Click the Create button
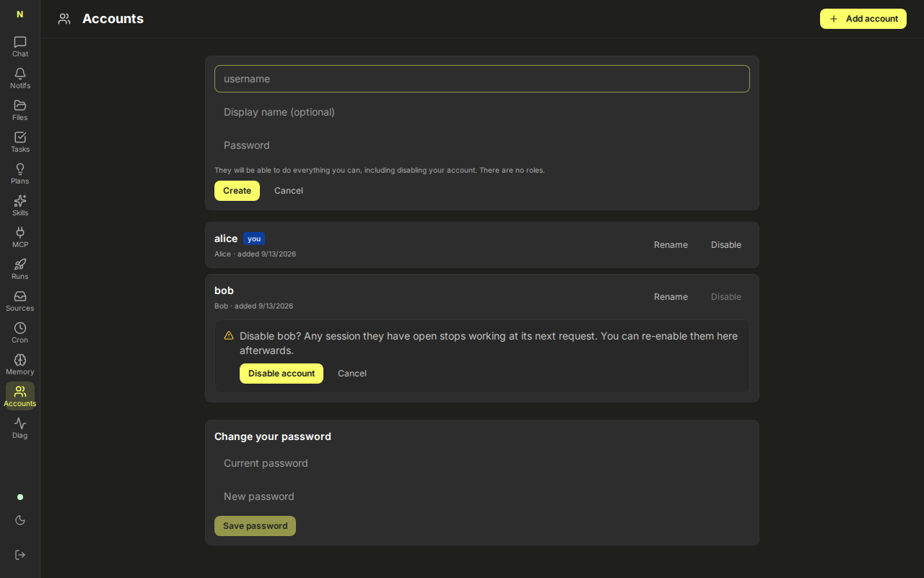The height and width of the screenshot is (578, 924). [237, 191]
